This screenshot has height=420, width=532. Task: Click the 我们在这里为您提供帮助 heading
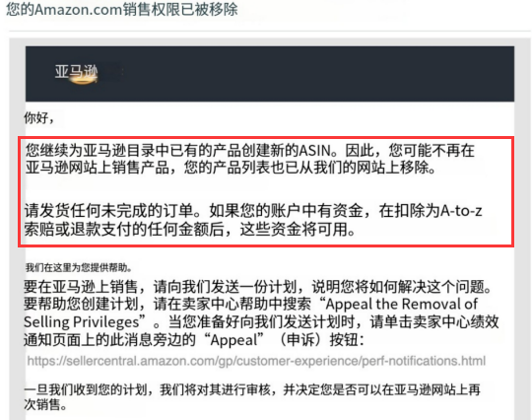click(x=79, y=267)
